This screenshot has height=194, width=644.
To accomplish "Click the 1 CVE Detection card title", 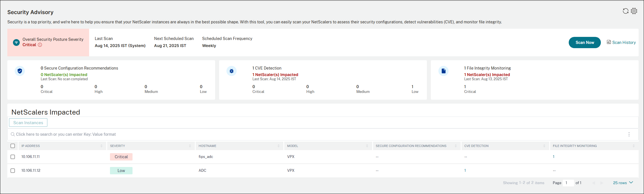I will (267, 68).
